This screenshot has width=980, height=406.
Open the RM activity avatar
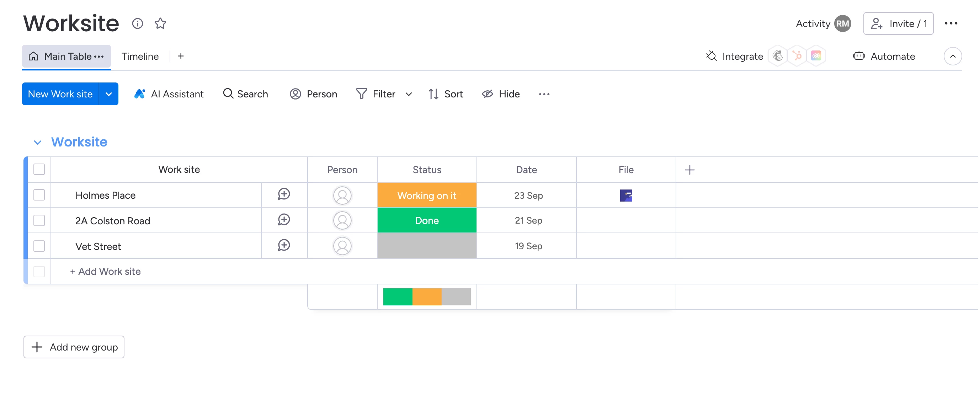[x=842, y=23]
